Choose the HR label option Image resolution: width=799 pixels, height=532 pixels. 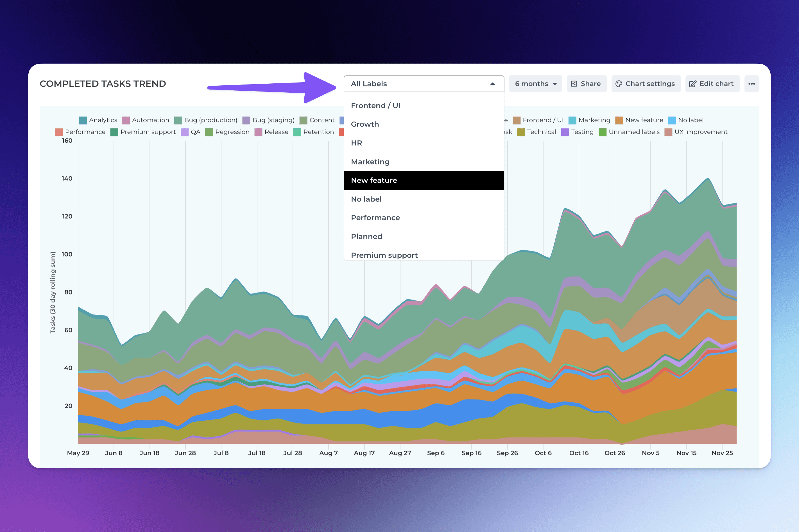coord(357,143)
